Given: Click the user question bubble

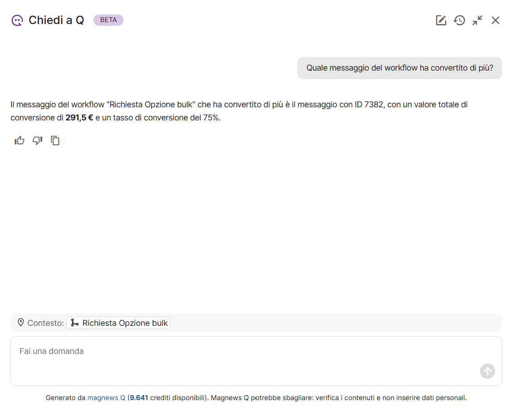Looking at the screenshot, I should click(x=399, y=68).
